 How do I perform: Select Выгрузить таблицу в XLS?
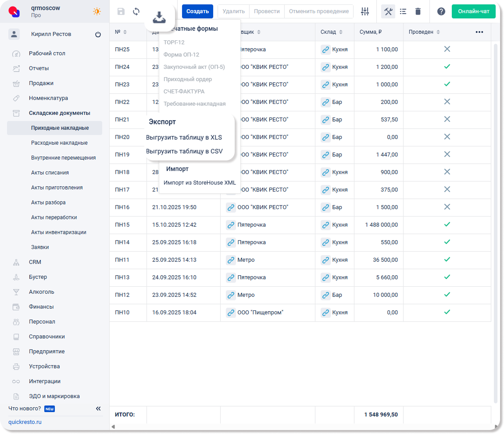tap(184, 137)
